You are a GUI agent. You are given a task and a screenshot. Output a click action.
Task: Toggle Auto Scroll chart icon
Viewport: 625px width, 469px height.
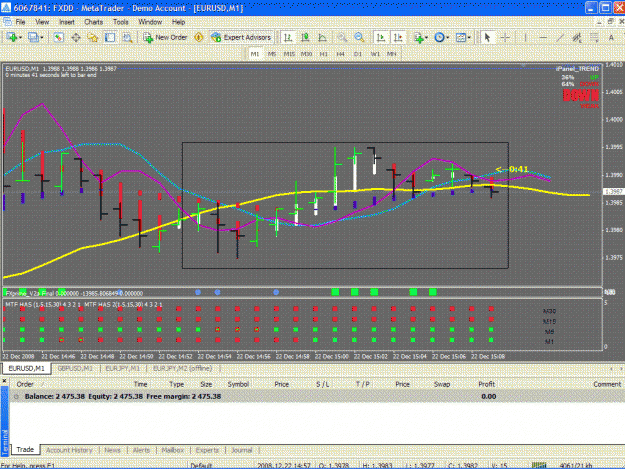click(x=381, y=37)
